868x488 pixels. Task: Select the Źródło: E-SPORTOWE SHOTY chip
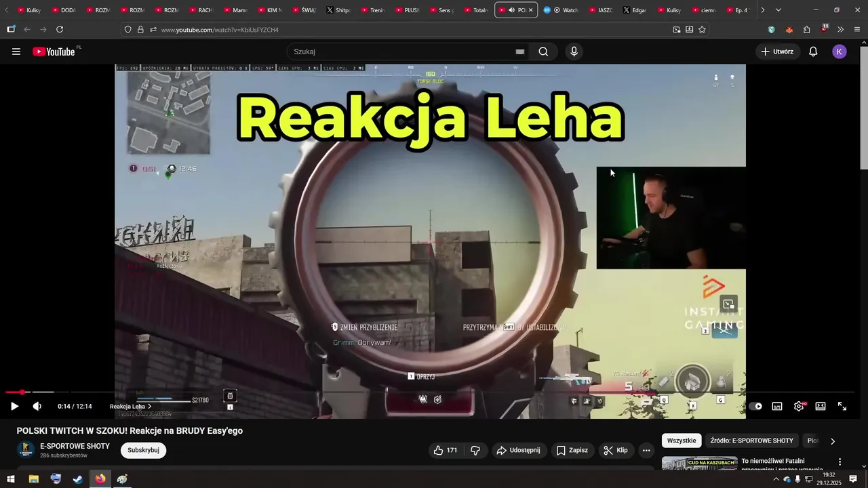tap(751, 441)
